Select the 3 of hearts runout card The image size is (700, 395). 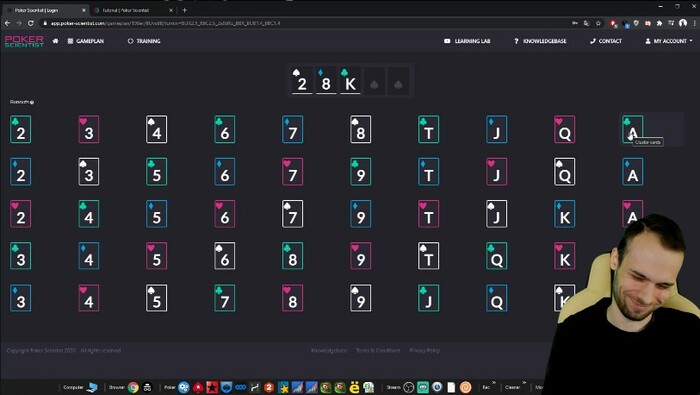pyautogui.click(x=89, y=129)
